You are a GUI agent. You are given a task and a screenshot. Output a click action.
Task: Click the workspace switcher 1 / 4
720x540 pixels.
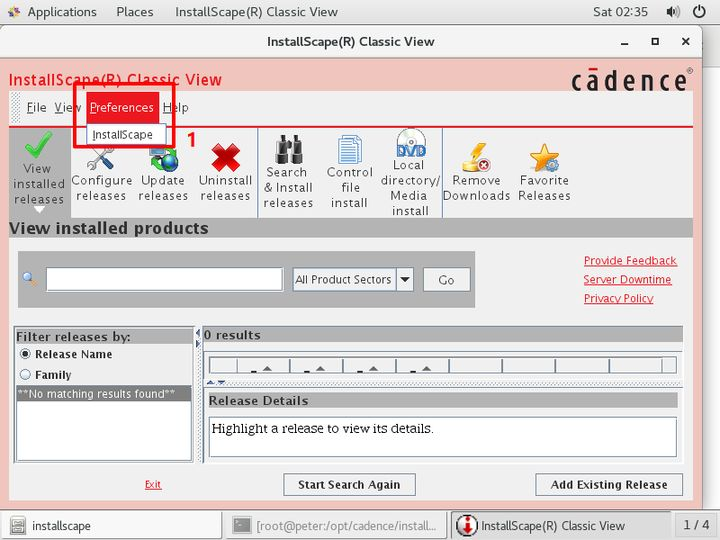tap(696, 525)
